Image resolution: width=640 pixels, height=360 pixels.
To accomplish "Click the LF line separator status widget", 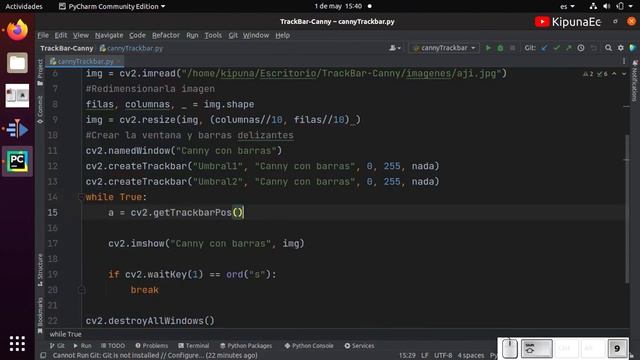I will tap(424, 356).
